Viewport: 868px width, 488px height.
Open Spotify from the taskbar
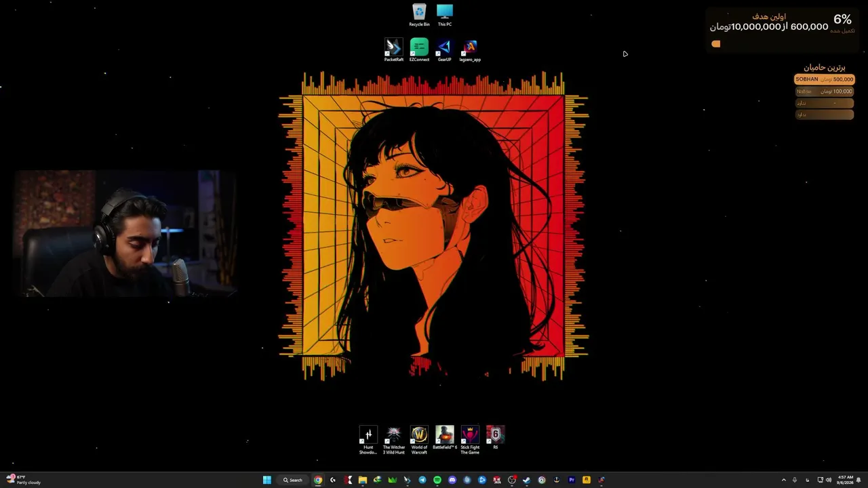[437, 480]
